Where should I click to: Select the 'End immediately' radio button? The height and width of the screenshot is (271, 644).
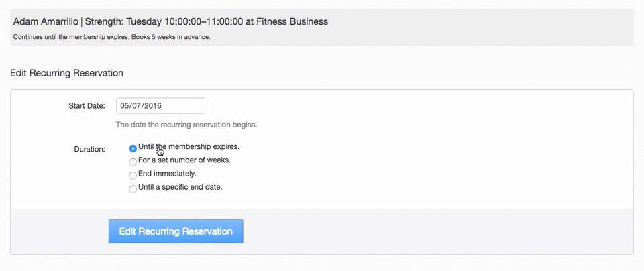[x=133, y=175]
